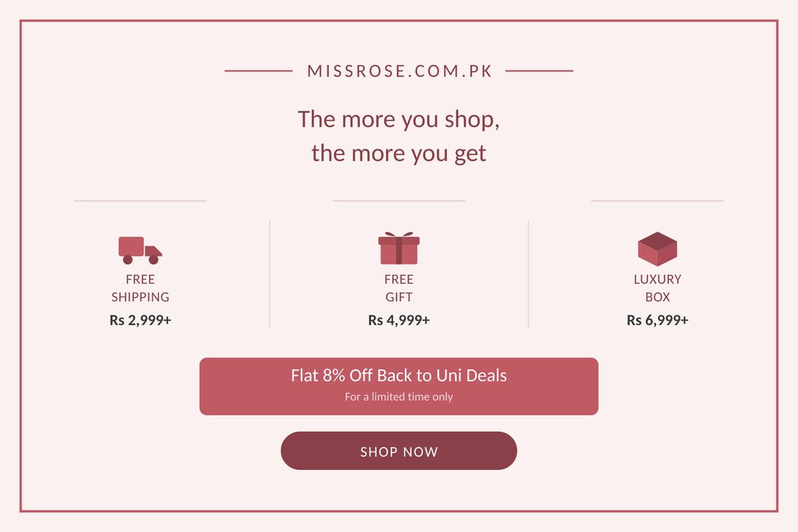Click the 'The more you shop' headline

(x=399, y=120)
